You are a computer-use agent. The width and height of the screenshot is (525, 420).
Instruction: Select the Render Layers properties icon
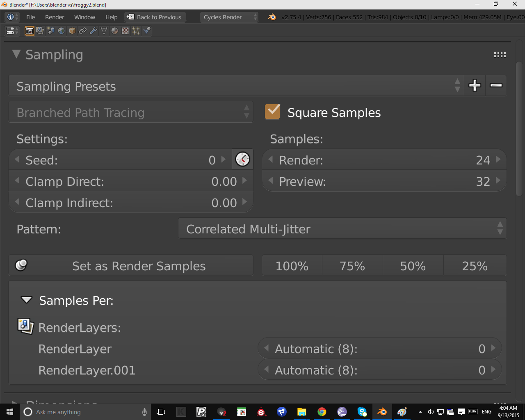click(x=40, y=31)
